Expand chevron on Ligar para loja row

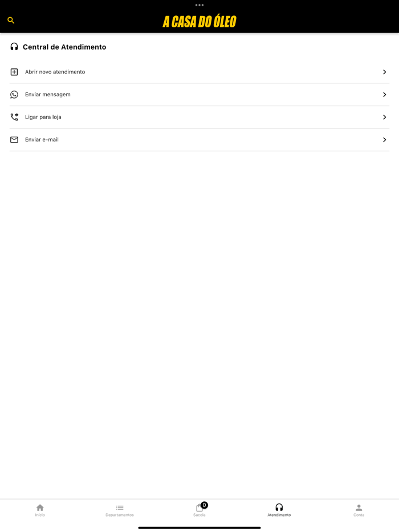point(385,117)
